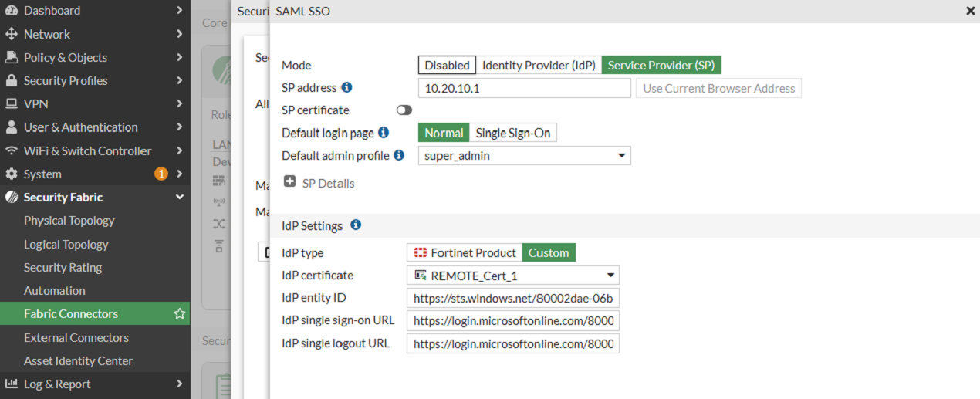Expand the Network menu chevron
980x399 pixels.
click(x=179, y=34)
